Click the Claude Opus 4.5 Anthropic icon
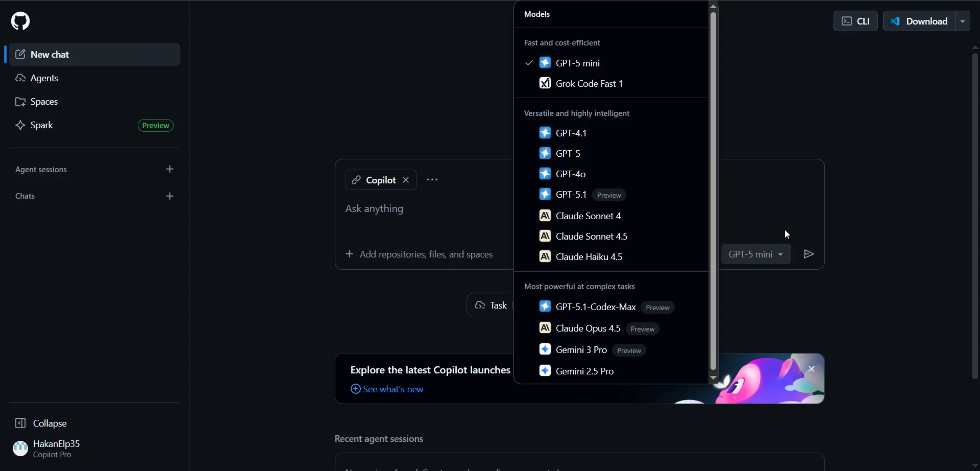The height and width of the screenshot is (471, 980). pyautogui.click(x=545, y=328)
